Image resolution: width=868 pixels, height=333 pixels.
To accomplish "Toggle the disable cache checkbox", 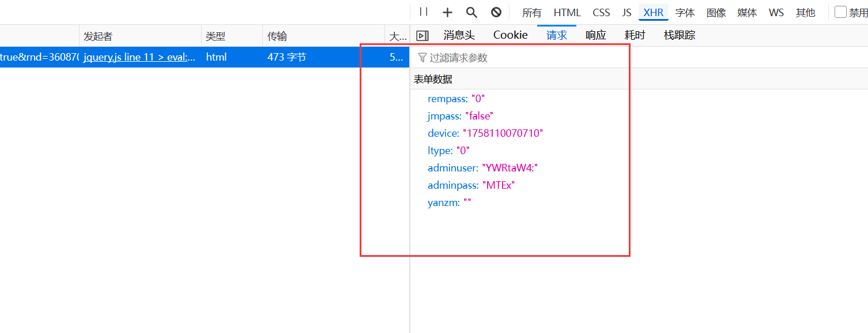I will coord(841,12).
